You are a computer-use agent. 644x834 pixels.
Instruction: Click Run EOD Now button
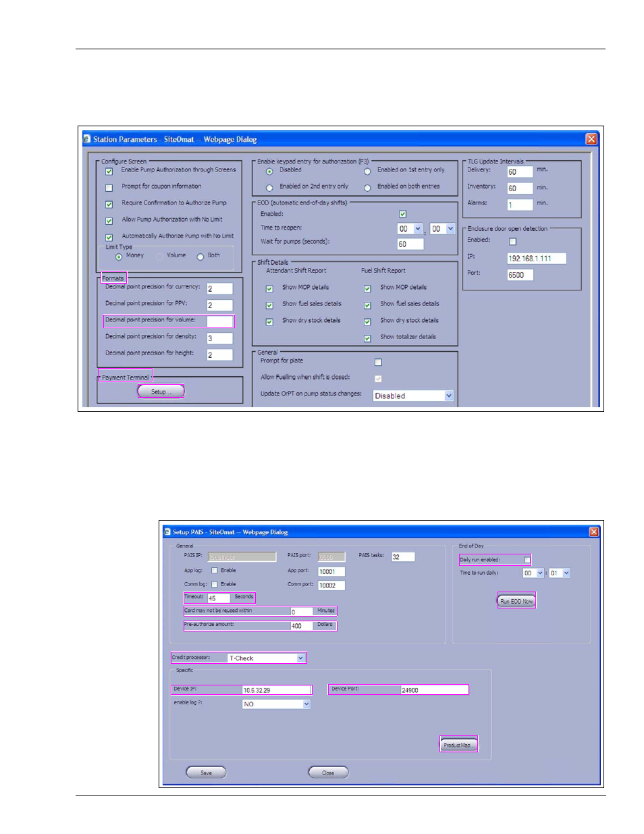[x=516, y=601]
